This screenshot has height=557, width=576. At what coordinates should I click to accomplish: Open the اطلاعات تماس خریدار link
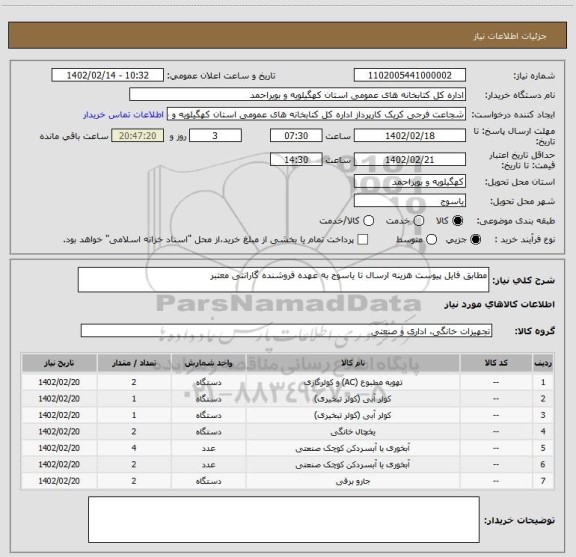[123, 115]
